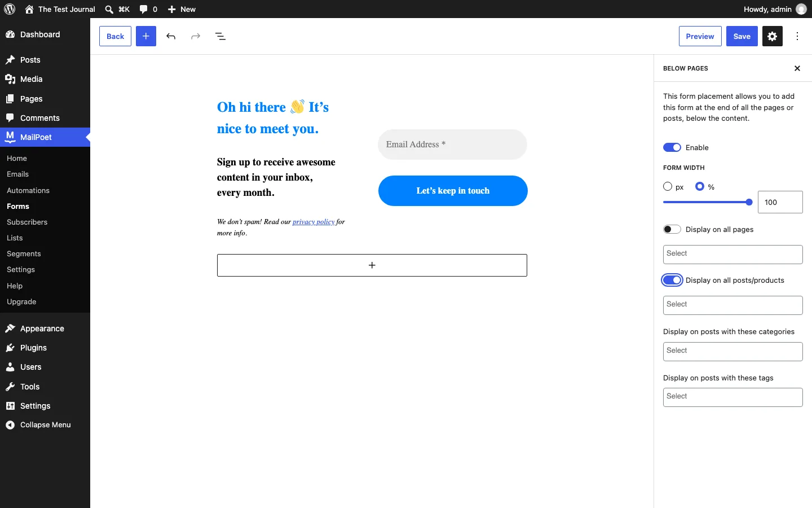Open the admin bar search

click(x=117, y=9)
